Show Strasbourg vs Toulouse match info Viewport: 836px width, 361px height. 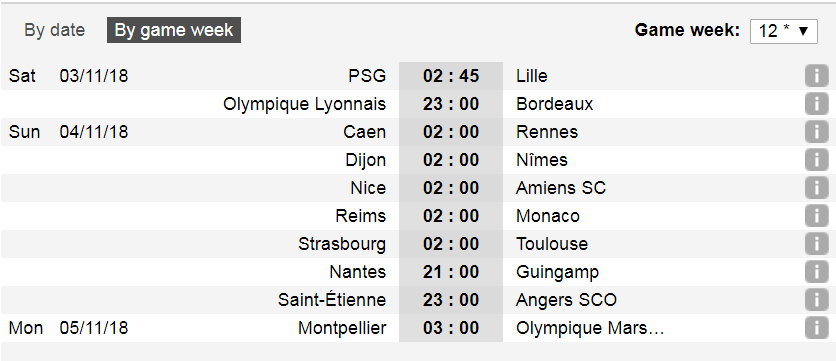pyautogui.click(x=816, y=244)
